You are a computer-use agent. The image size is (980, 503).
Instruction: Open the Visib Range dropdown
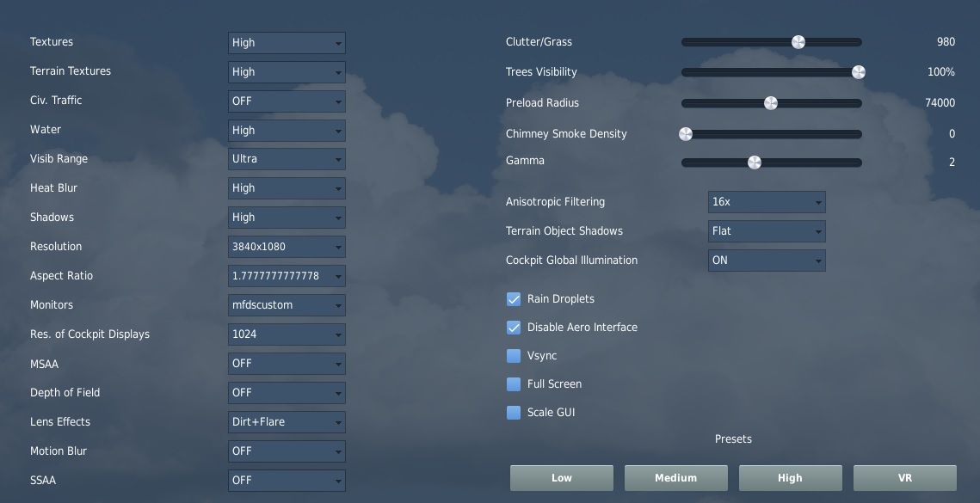[287, 159]
